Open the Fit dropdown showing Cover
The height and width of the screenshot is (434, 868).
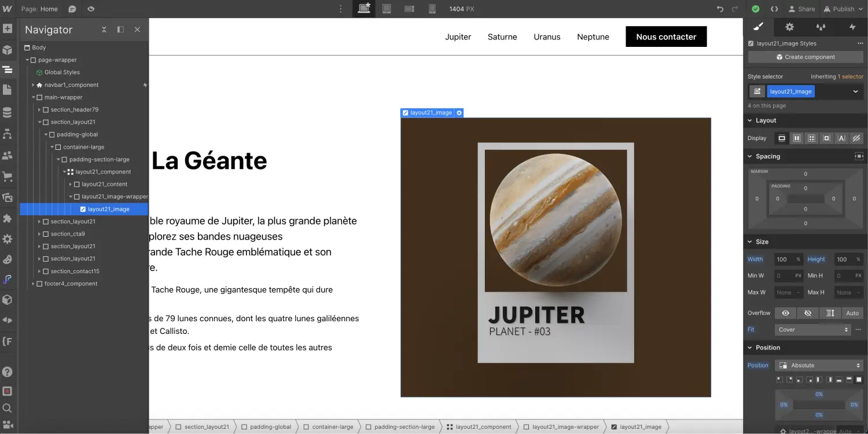(812, 329)
